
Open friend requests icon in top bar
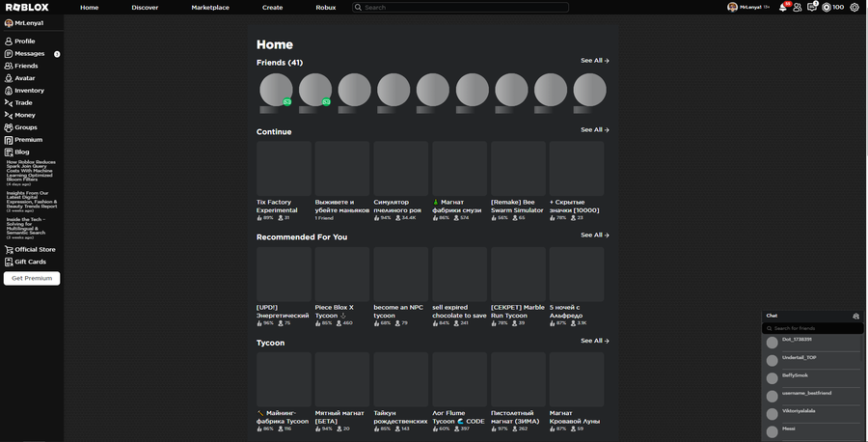pyautogui.click(x=798, y=7)
